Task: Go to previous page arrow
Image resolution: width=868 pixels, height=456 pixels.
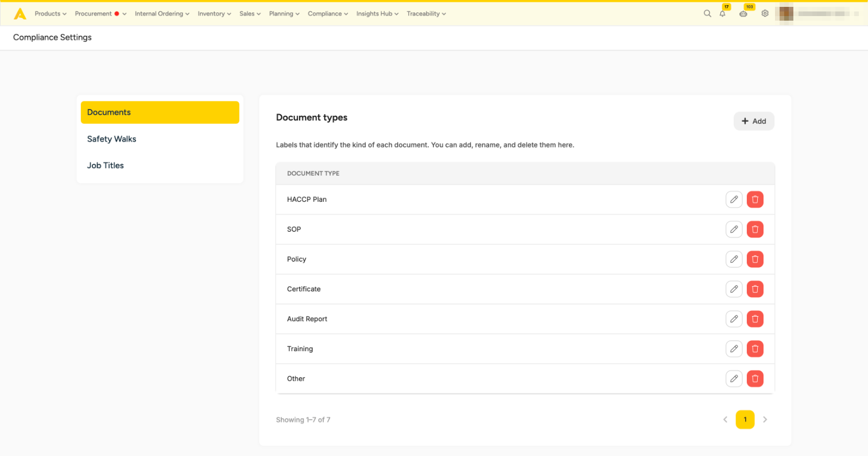Action: point(725,420)
